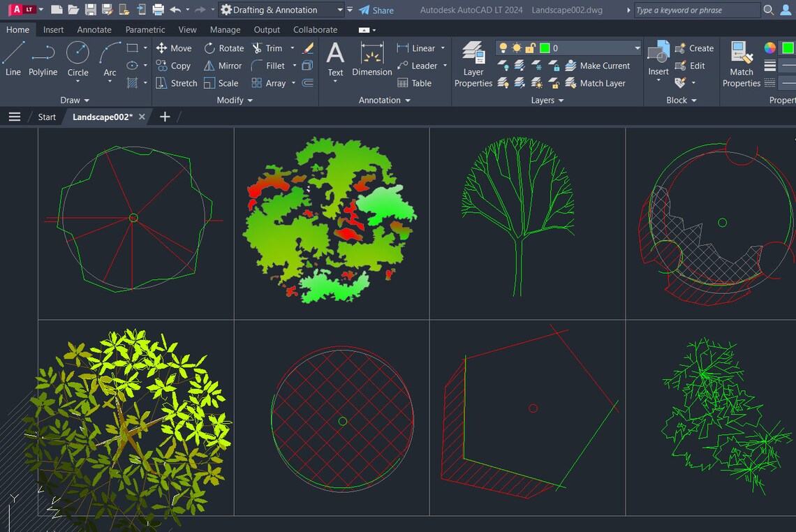Screen dimensions: 796x532
Task: Open the Text tool
Action: tap(335, 61)
